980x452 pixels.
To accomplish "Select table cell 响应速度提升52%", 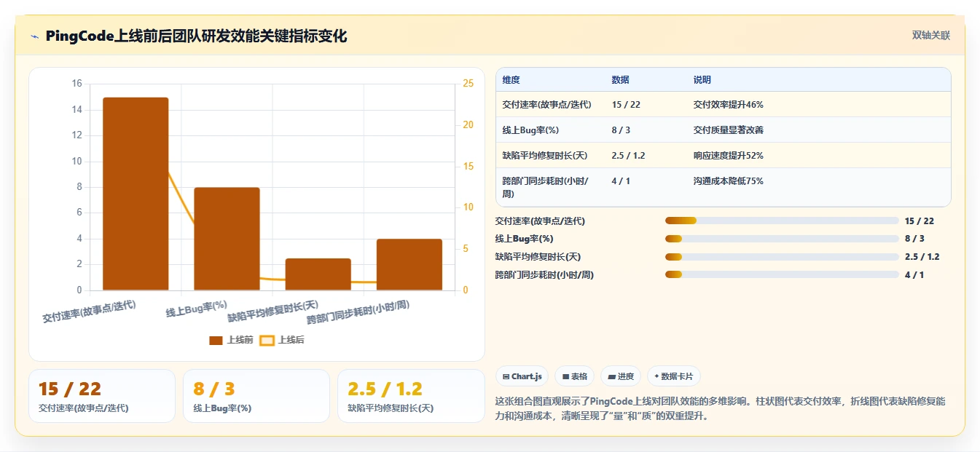I will pos(729,155).
